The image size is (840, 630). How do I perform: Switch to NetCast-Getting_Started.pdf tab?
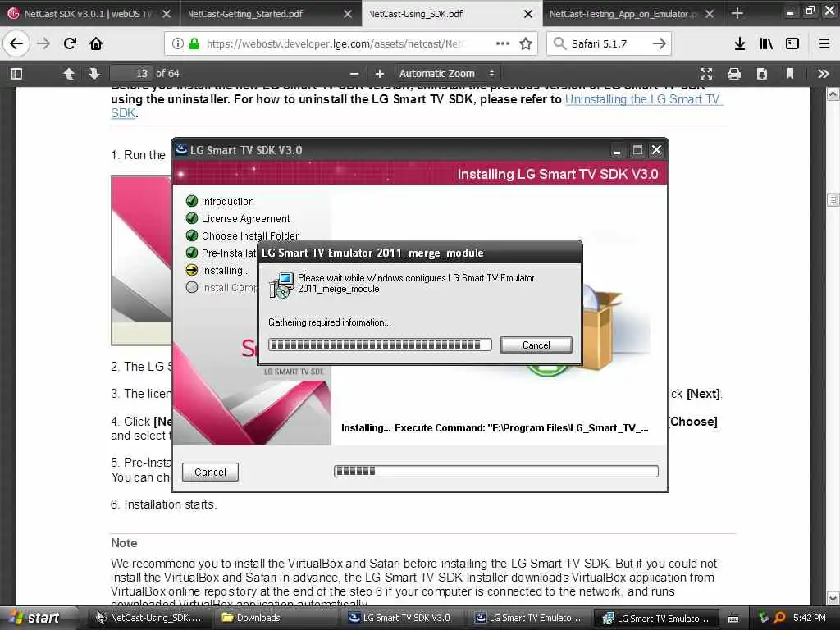[246, 14]
